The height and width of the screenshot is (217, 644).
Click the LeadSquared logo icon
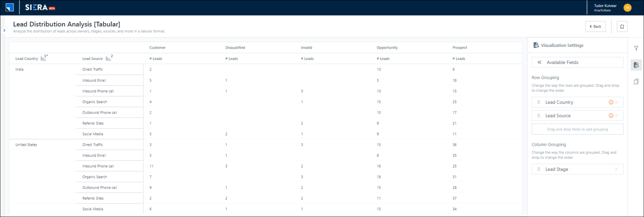[10, 8]
